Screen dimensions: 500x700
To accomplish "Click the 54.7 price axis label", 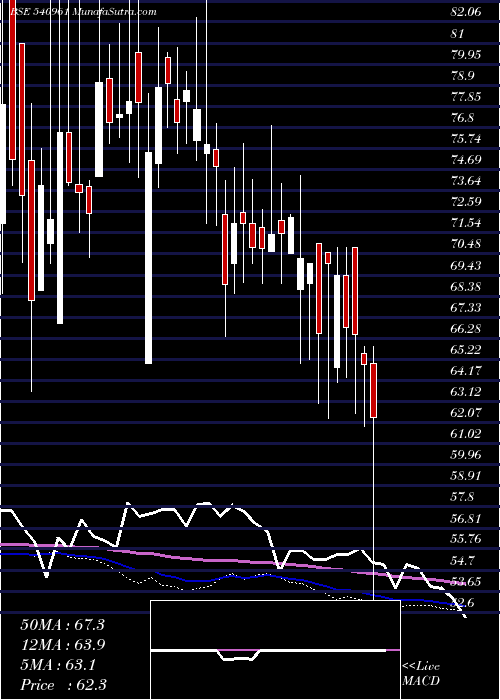I will click(x=462, y=560).
